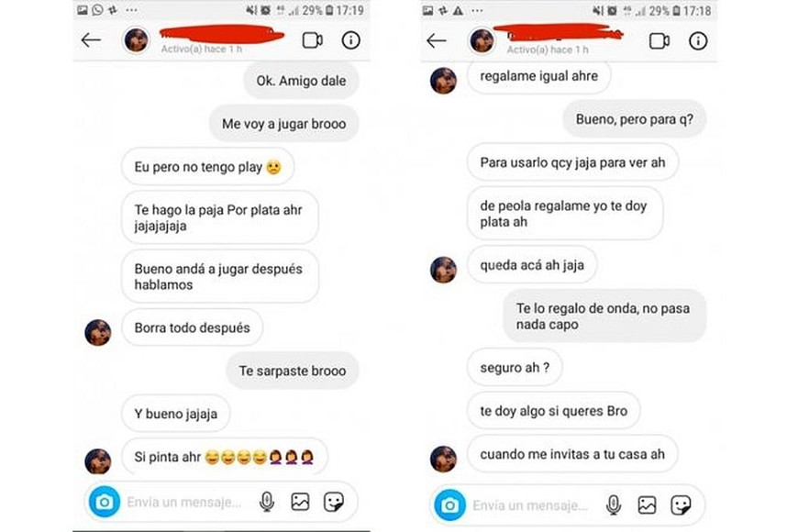Open image gallery icon in left chat
The height and width of the screenshot is (532, 798).
[300, 502]
